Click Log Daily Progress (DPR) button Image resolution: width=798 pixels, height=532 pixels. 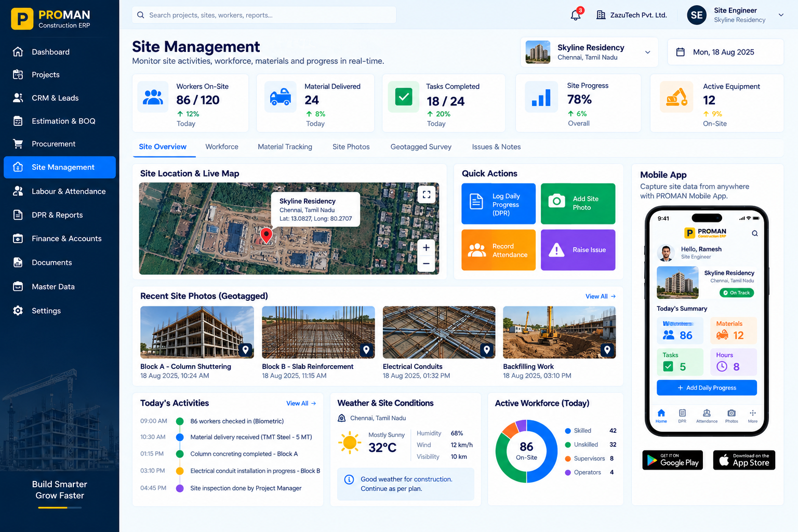498,204
